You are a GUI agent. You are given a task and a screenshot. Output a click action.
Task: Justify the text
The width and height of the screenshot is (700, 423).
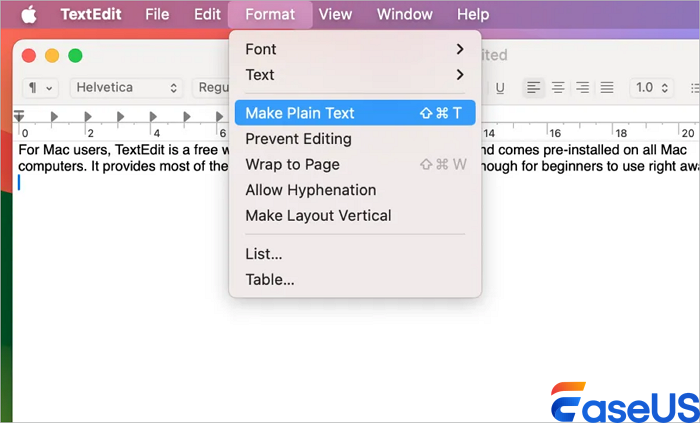pyautogui.click(x=607, y=87)
